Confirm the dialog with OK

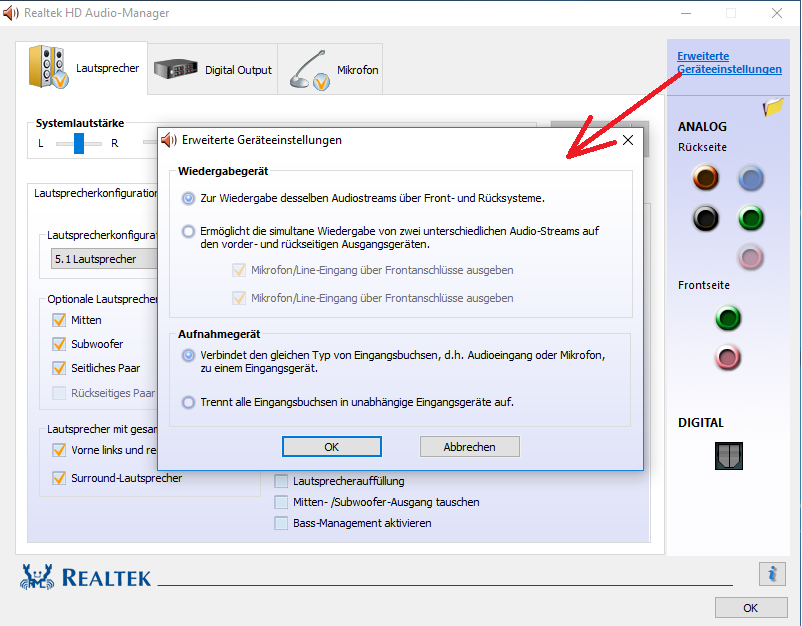pos(331,446)
